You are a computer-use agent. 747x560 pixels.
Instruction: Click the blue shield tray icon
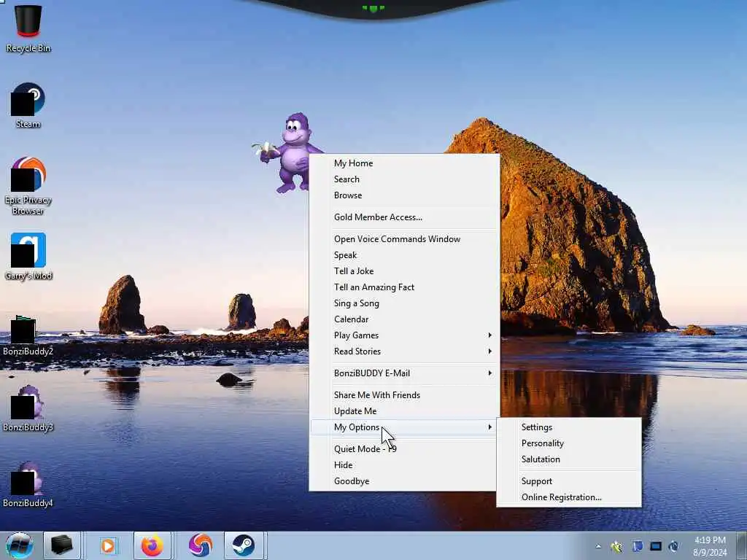(x=638, y=547)
